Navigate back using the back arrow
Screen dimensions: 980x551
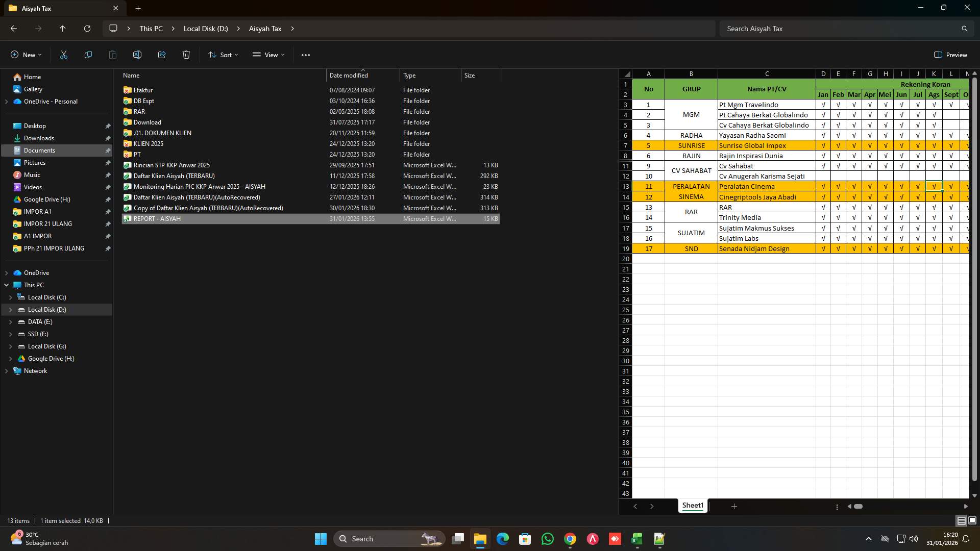[14, 29]
